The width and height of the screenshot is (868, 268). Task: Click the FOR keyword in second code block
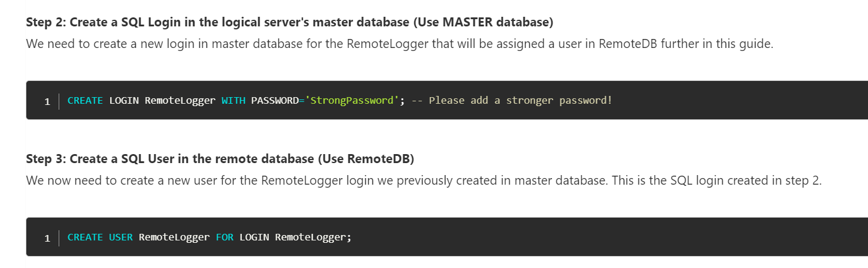click(224, 237)
